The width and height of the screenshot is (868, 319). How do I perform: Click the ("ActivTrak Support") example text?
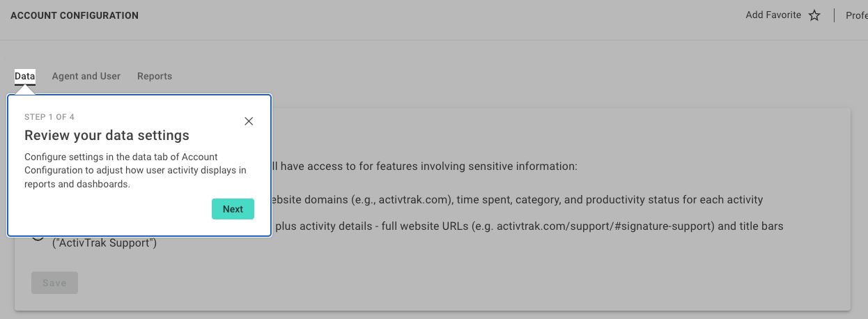coord(104,244)
